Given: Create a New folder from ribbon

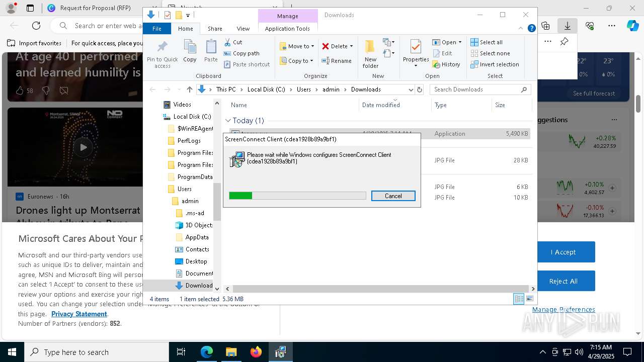Looking at the screenshot, I should tap(370, 54).
